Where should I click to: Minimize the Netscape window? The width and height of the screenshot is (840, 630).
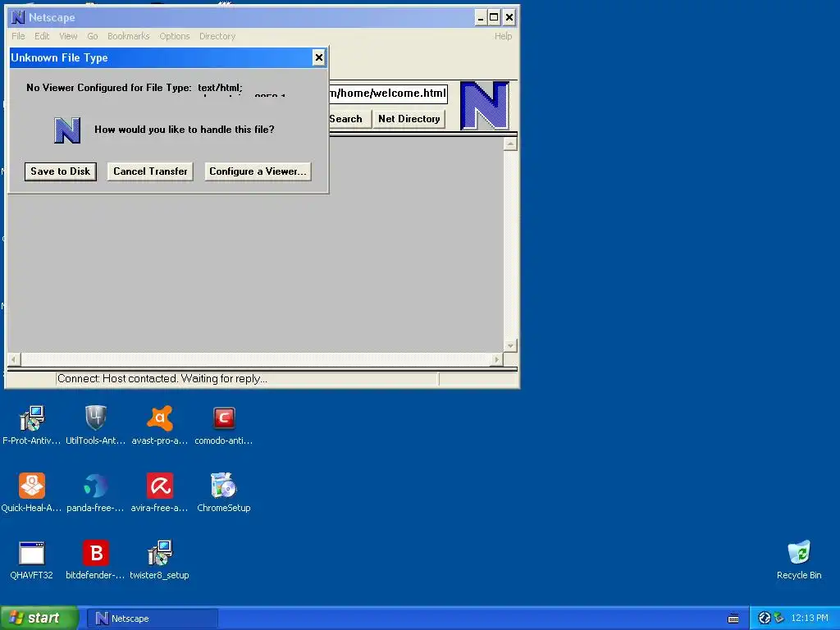pos(481,17)
